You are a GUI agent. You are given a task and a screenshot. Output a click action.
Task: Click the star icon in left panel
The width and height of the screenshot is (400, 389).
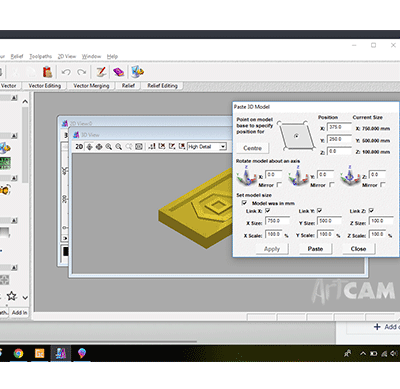12,296
